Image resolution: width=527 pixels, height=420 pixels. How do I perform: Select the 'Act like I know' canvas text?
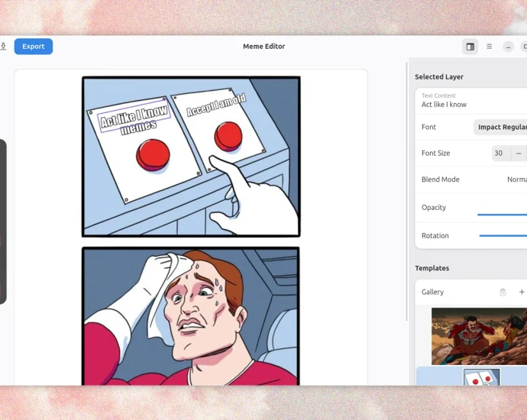pos(134,116)
